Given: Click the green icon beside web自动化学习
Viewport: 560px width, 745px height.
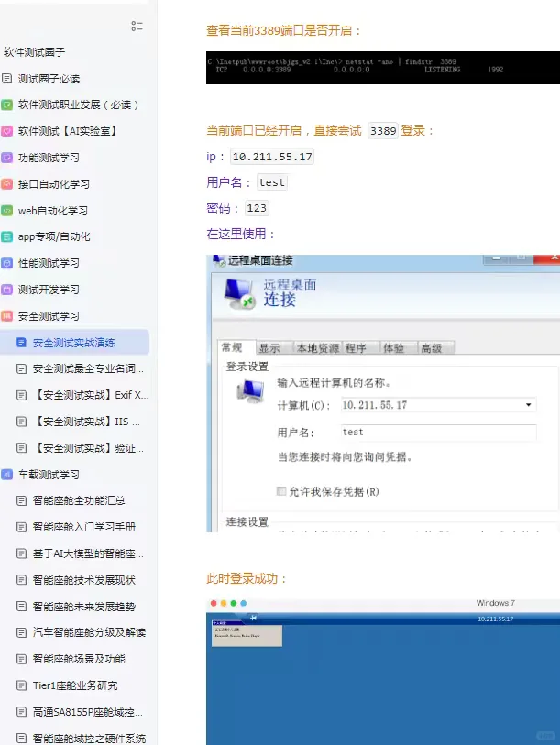Looking at the screenshot, I should (x=7, y=211).
